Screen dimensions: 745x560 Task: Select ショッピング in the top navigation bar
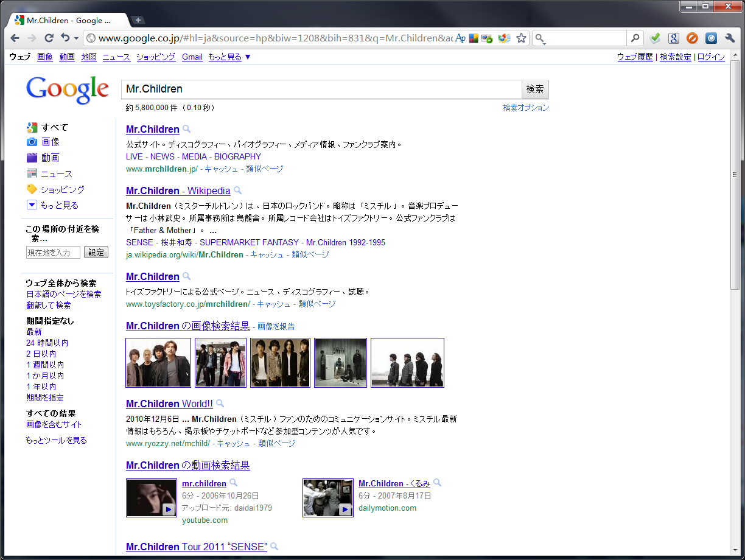pyautogui.click(x=156, y=57)
